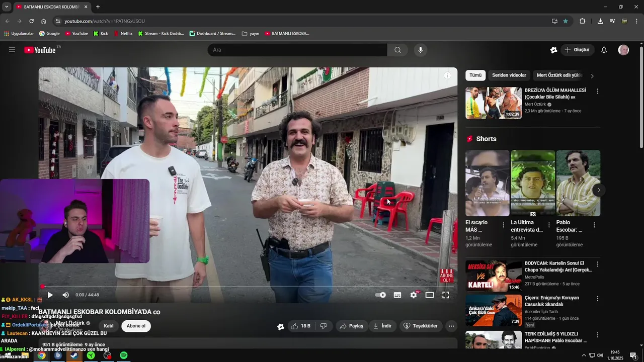This screenshot has height=362, width=644.
Task: Open options for Pablo Escobar Short
Action: pos(594,225)
